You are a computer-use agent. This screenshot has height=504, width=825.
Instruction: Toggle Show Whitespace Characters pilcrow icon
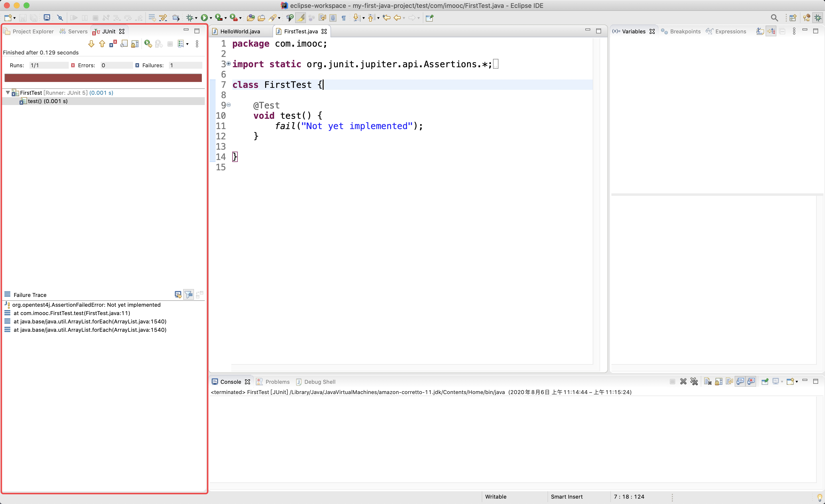point(344,18)
